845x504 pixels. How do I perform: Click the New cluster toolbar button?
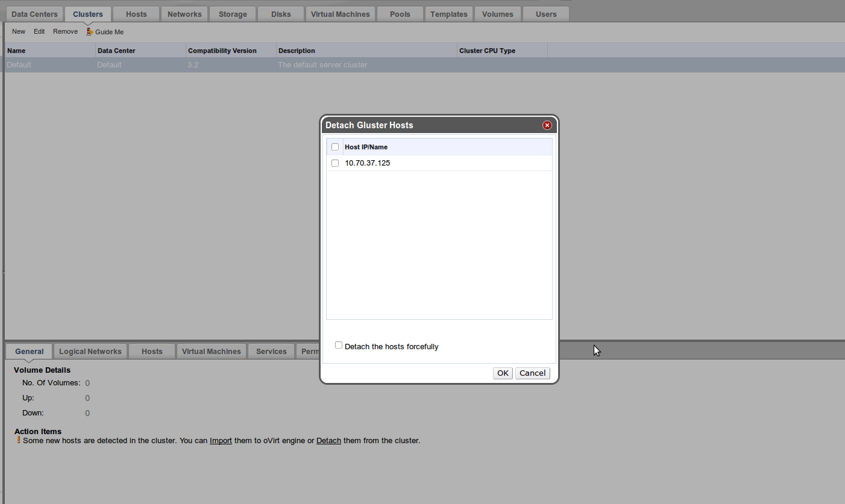pos(19,31)
